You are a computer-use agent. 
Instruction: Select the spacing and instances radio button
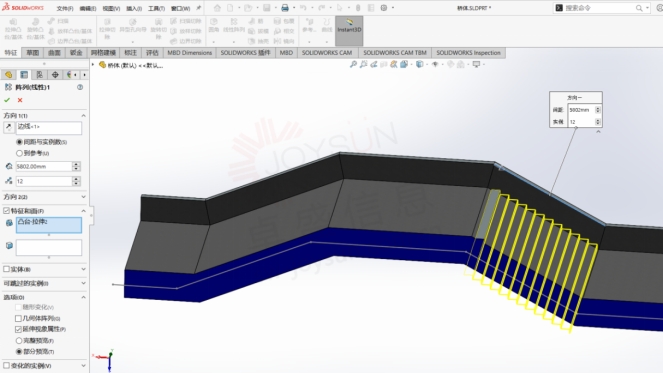19,142
